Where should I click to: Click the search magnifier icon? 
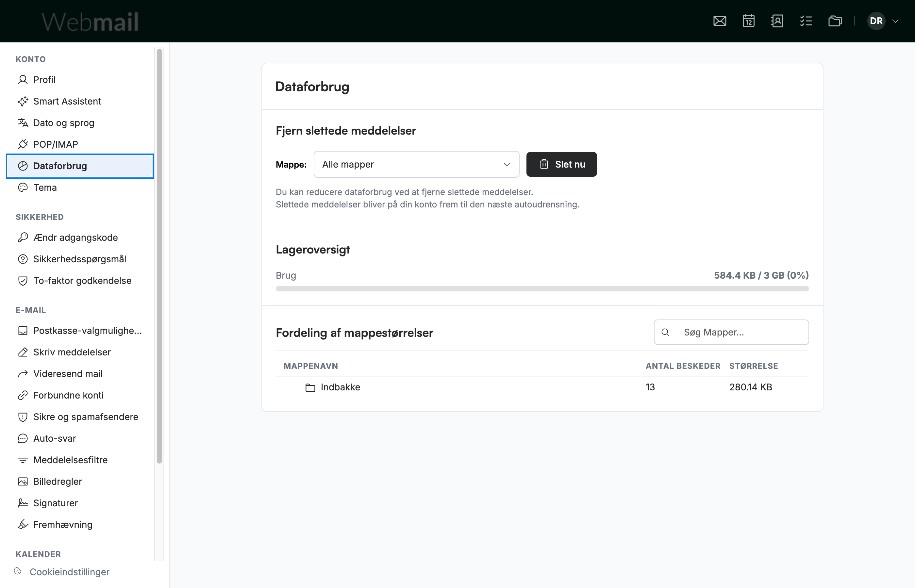(665, 332)
